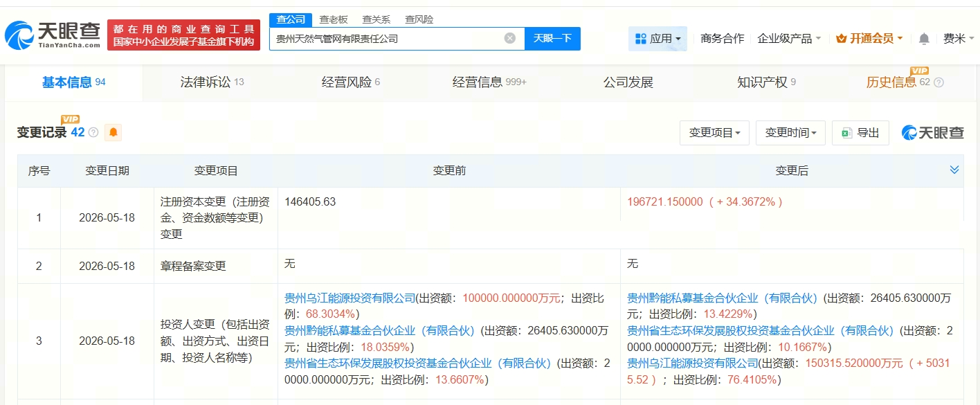The height and width of the screenshot is (405, 980).
Task: Select the 查关系 search tab
Action: point(376,19)
